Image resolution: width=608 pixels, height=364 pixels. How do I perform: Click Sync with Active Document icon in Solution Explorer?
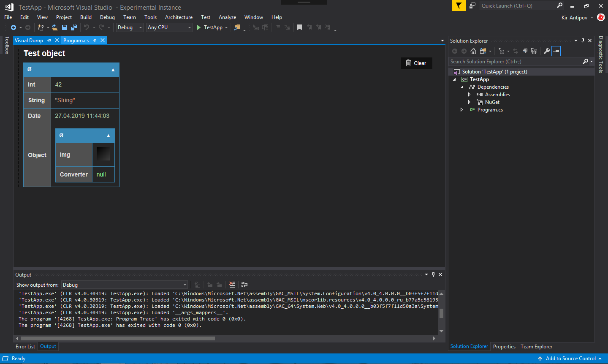(x=516, y=51)
